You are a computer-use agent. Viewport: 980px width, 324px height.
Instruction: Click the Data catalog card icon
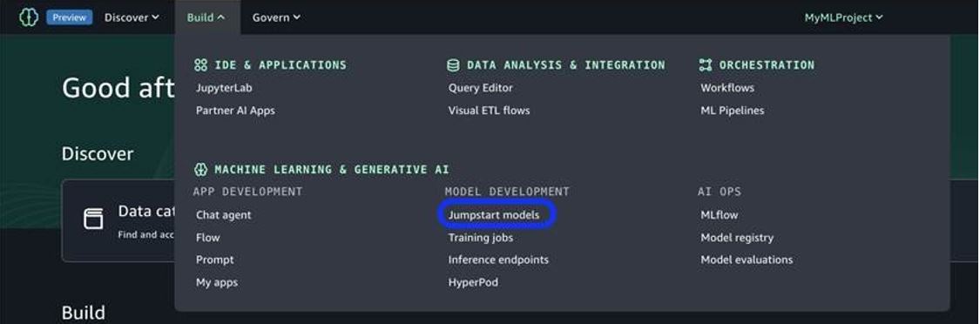(94, 219)
